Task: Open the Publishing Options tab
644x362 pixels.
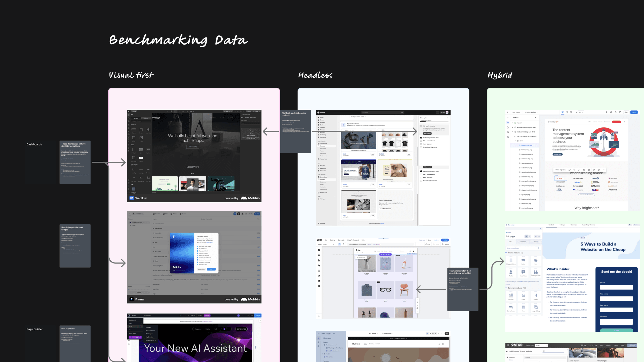Action: coord(589,225)
